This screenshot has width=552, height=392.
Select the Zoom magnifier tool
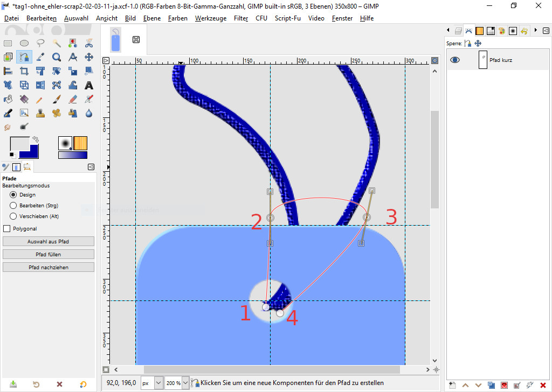point(57,57)
